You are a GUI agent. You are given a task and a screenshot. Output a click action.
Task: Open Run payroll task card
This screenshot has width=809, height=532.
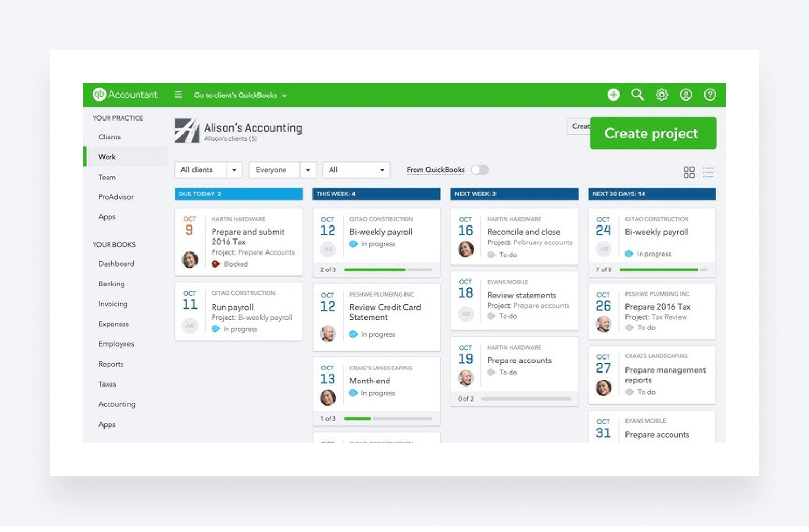coord(239,311)
